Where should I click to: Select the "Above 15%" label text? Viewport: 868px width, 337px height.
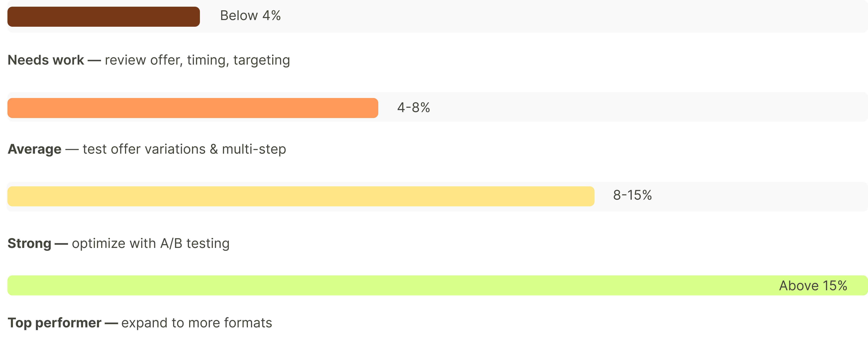pyautogui.click(x=813, y=286)
